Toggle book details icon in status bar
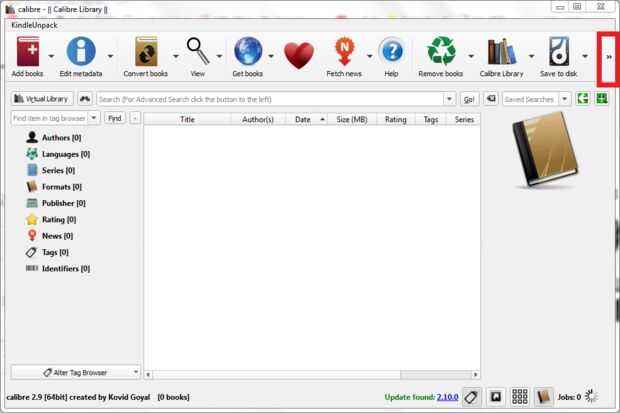Viewport: 620px width, 413px height. click(543, 396)
